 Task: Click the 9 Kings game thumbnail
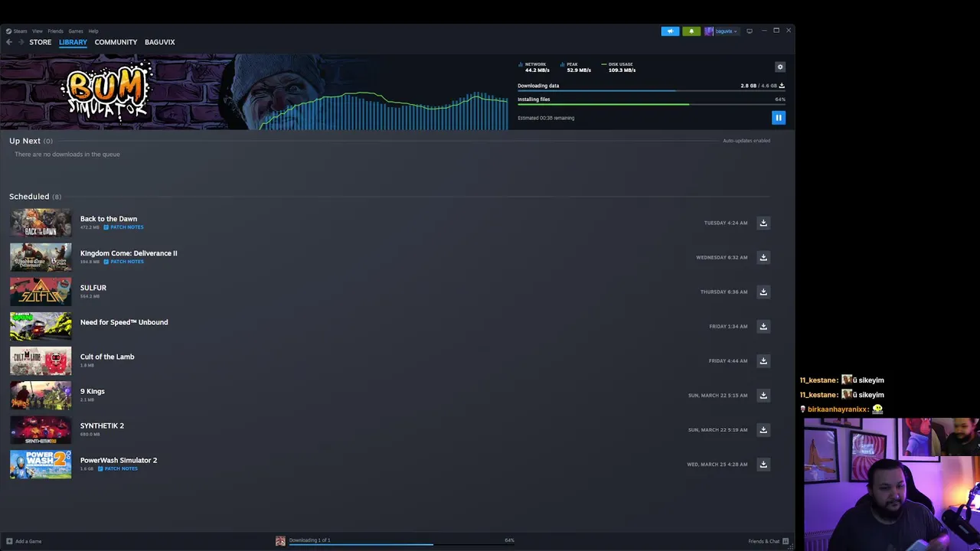(41, 395)
